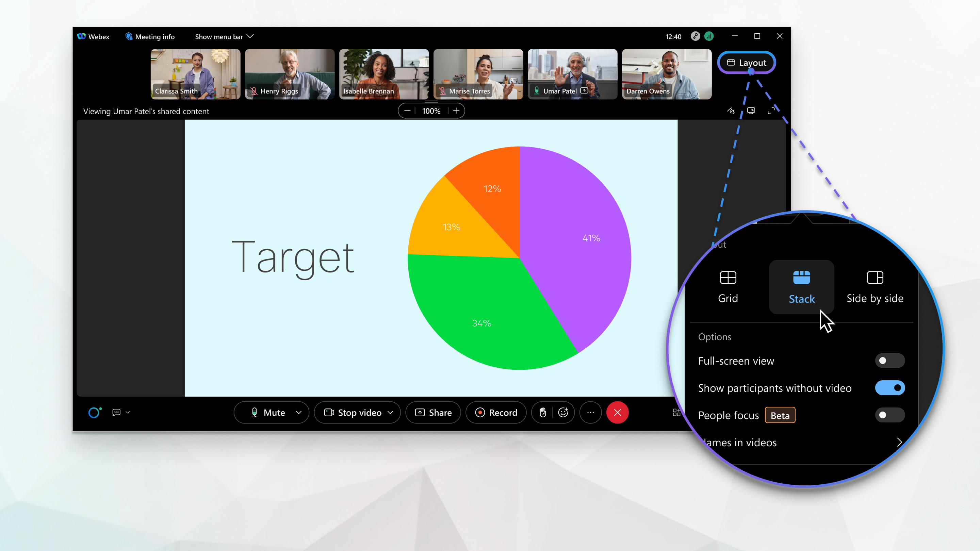Click the Reactions emoji icon
The image size is (980, 551).
point(563,413)
